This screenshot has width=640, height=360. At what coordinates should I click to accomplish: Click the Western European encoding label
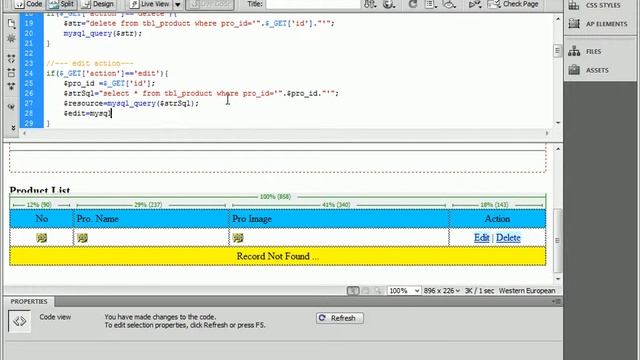point(527,291)
